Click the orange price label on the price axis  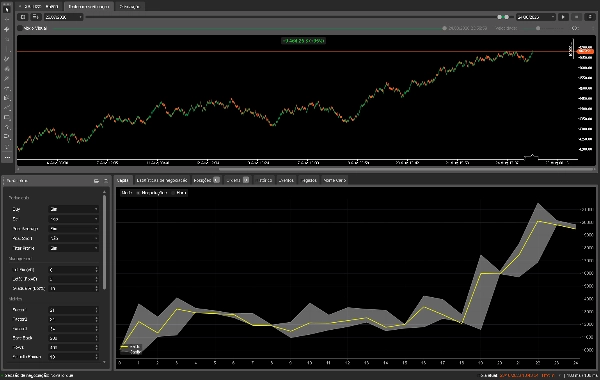click(585, 51)
